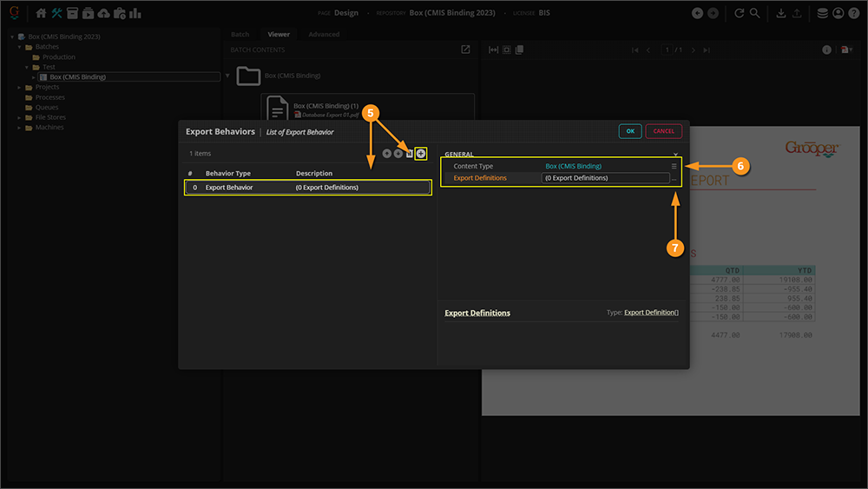Move the selected behavior up
The image size is (868, 489).
(x=387, y=154)
